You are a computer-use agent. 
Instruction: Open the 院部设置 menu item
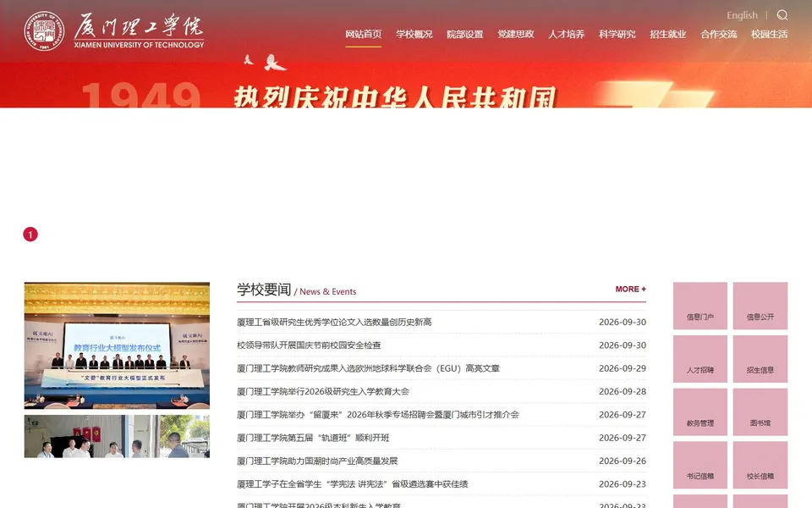click(465, 34)
